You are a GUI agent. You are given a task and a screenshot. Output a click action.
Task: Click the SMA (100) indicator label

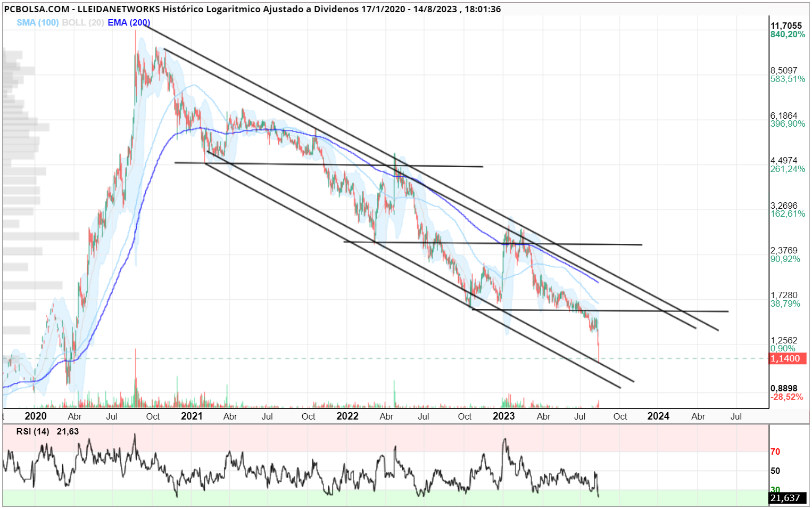coord(37,22)
